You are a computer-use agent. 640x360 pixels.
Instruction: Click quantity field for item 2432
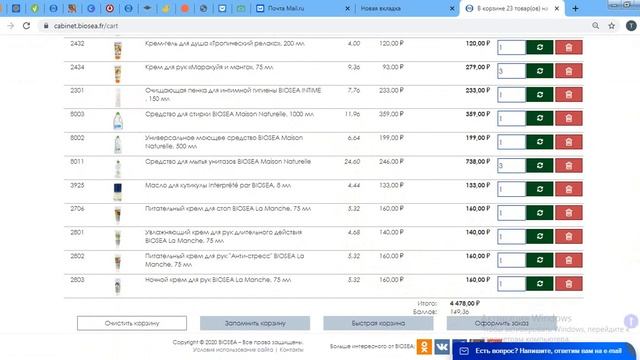[x=511, y=47]
